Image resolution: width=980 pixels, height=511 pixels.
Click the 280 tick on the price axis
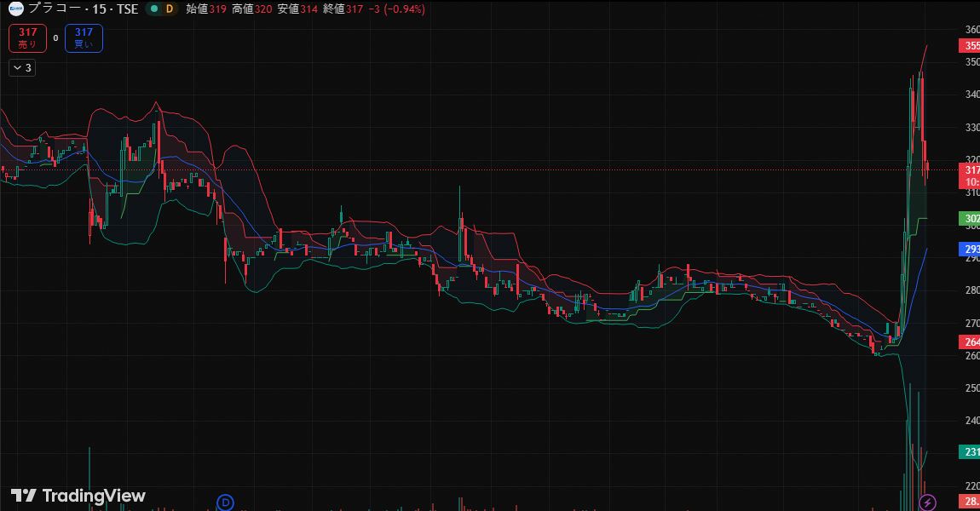[x=971, y=290]
